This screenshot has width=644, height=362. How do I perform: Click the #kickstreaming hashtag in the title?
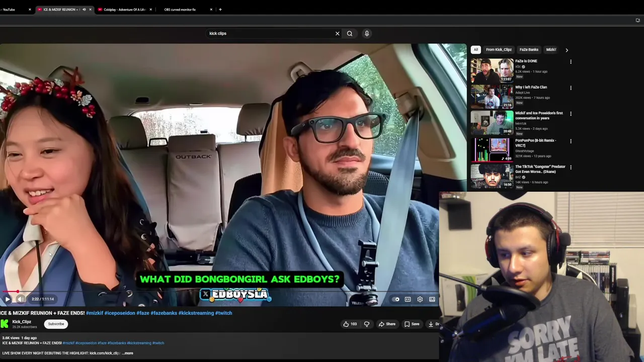coord(196,313)
